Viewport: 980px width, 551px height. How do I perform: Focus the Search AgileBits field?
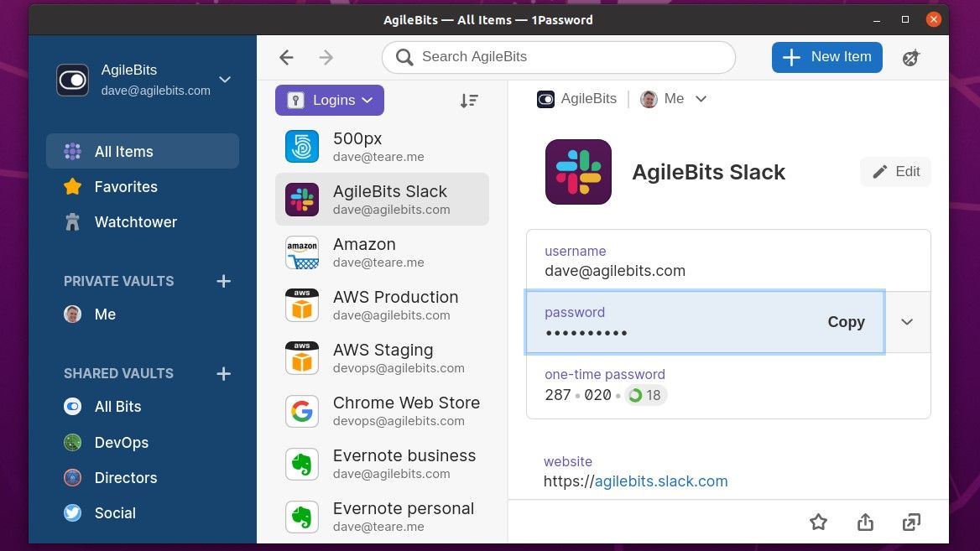pyautogui.click(x=558, y=58)
